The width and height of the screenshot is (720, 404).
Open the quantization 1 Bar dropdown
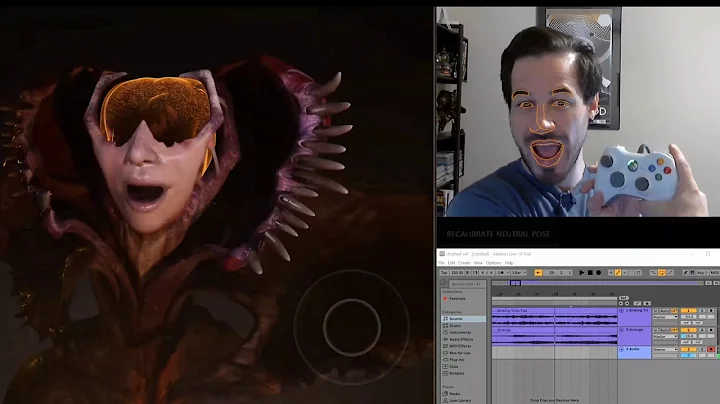(519, 273)
